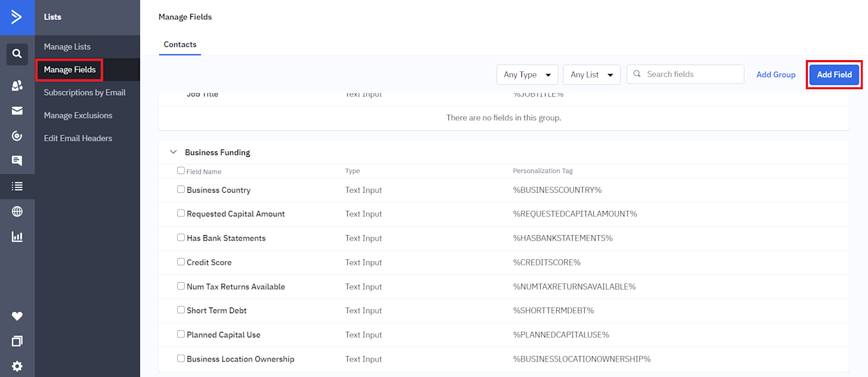868x377 pixels.
Task: Click the Short Term Debt field name
Action: [216, 311]
